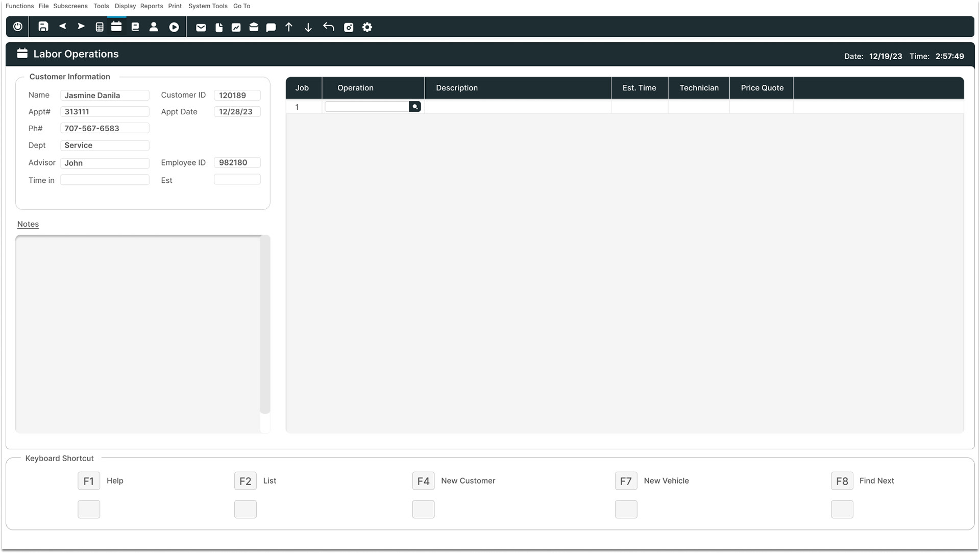This screenshot has width=980, height=553.
Task: Open the Subscreens menu
Action: [70, 6]
